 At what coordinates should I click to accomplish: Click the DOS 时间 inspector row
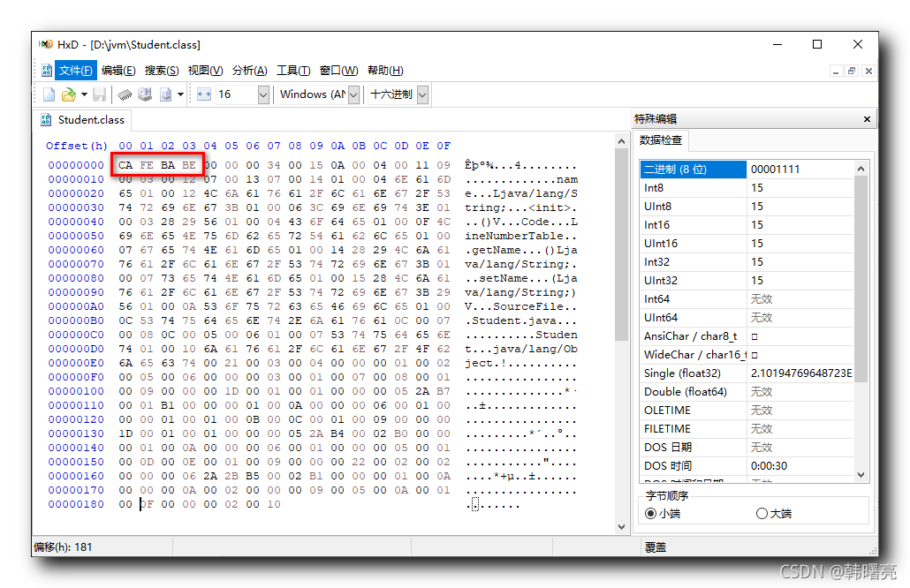[747, 466]
